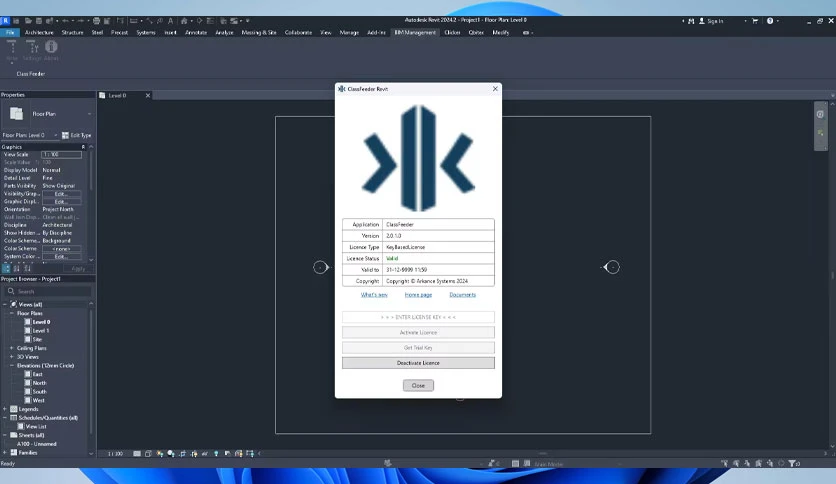Screen dimensions: 836x484
Task: Click the Visibility/Graphics Edit button
Action: pyautogui.click(x=61, y=194)
